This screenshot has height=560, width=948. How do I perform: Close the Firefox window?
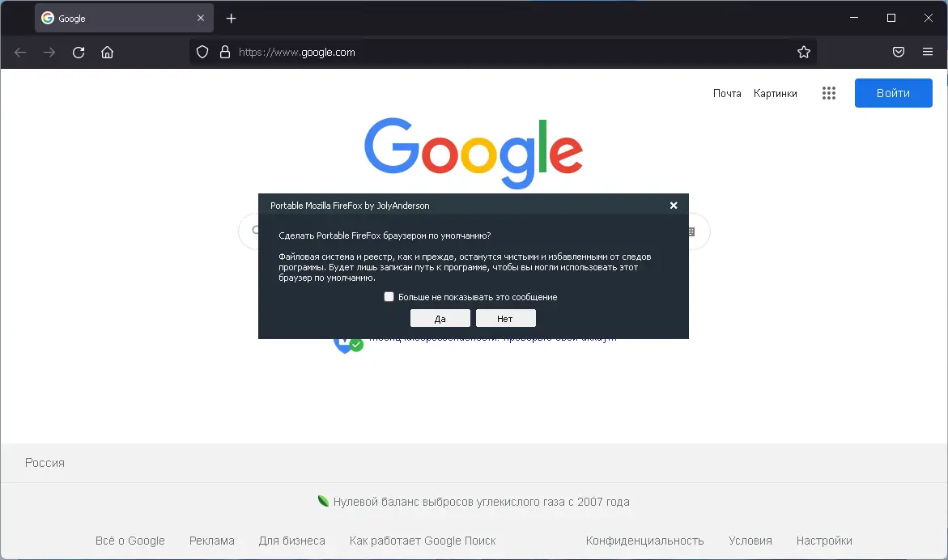[x=928, y=18]
